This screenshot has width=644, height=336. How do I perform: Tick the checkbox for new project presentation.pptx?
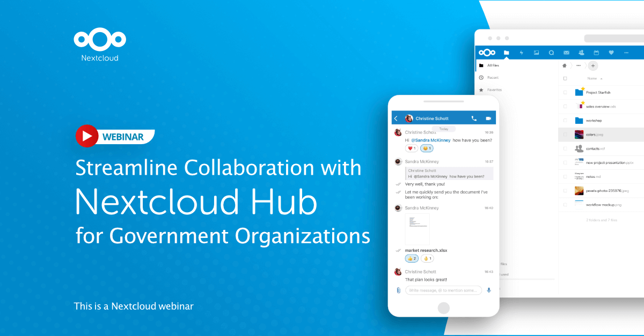click(565, 162)
